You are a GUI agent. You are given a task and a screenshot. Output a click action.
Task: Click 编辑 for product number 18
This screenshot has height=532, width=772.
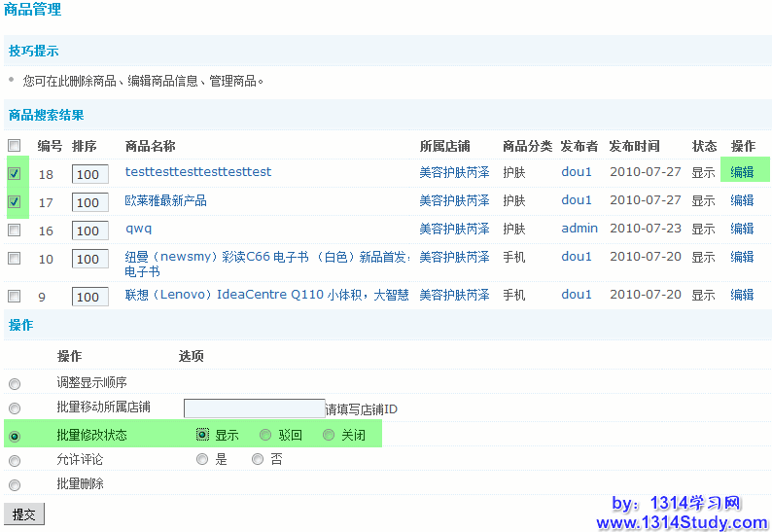point(742,172)
